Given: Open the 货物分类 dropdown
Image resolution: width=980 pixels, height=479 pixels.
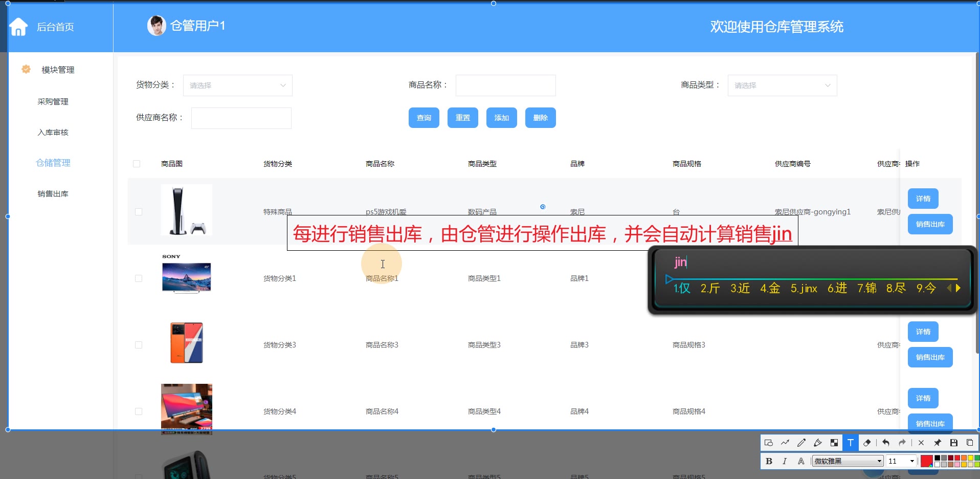Looking at the screenshot, I should click(238, 85).
